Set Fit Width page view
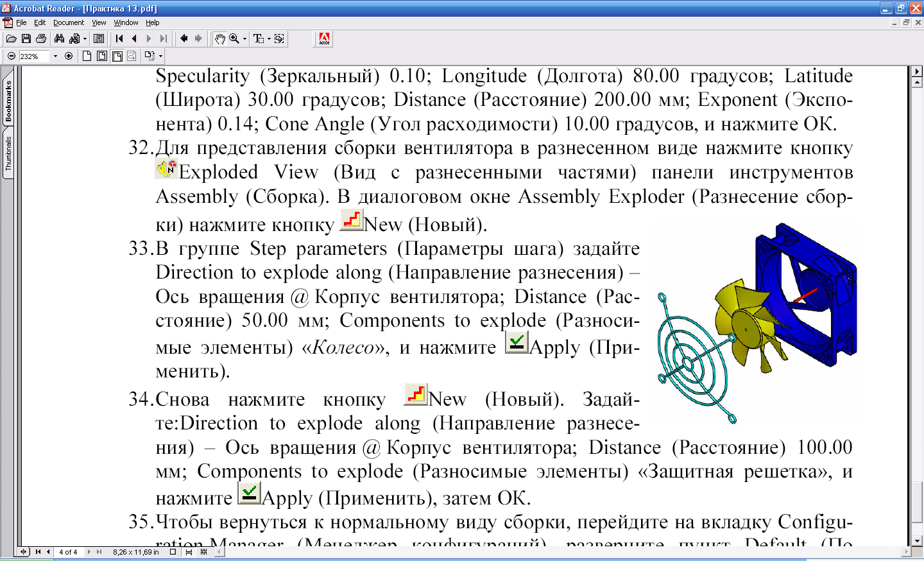 (117, 56)
